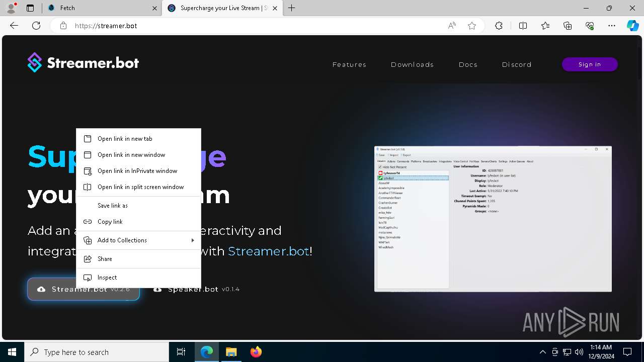This screenshot has height=362, width=644.
Task: Follow the Streamer.bot inline text link
Action: coord(269,251)
